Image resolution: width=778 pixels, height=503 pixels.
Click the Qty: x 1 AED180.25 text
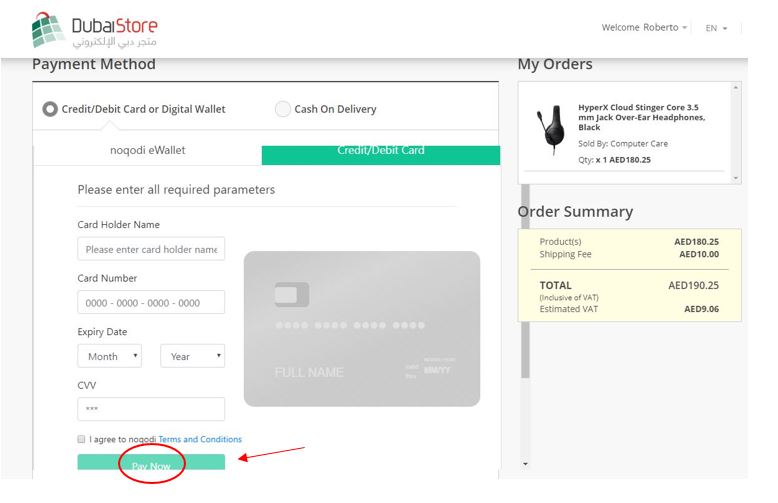point(614,160)
